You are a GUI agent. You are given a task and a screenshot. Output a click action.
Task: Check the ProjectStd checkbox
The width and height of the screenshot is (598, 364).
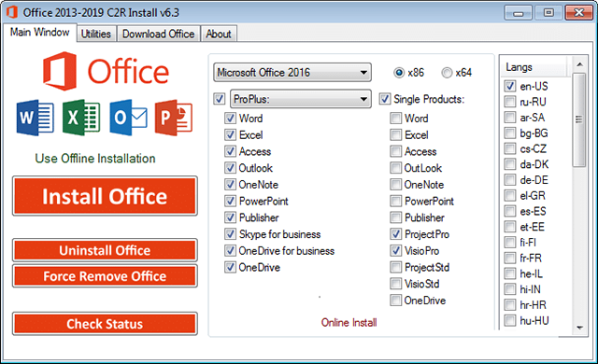click(396, 267)
